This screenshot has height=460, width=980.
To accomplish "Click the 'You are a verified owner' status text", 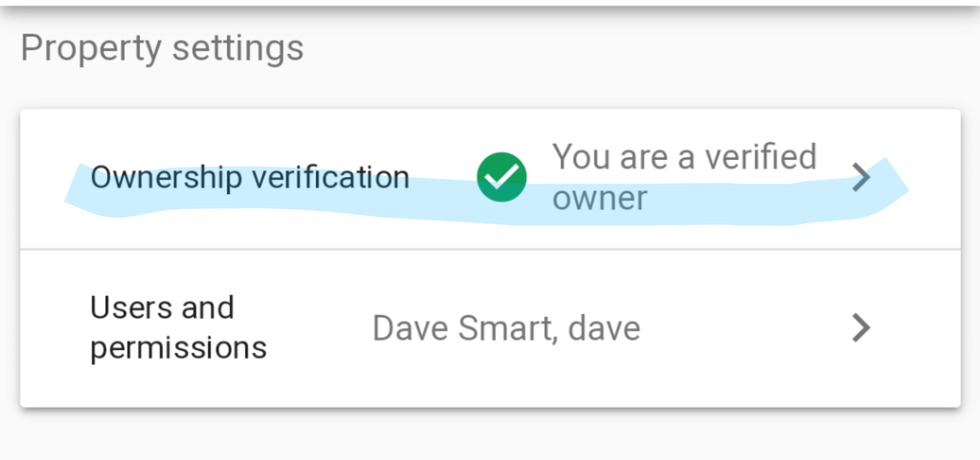I will (684, 177).
